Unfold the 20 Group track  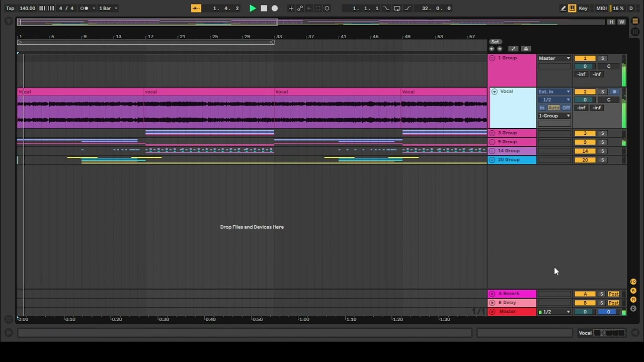coord(492,160)
